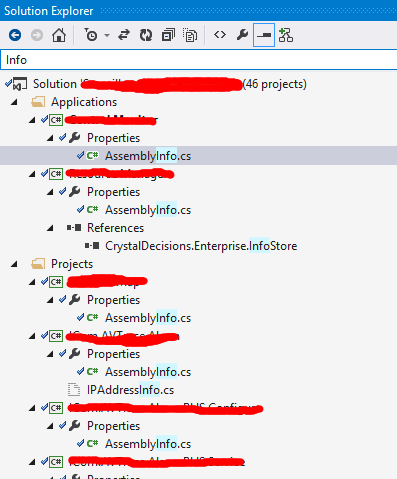The height and width of the screenshot is (479, 397).
Task: Click the Back navigation arrow icon
Action: coord(15,35)
